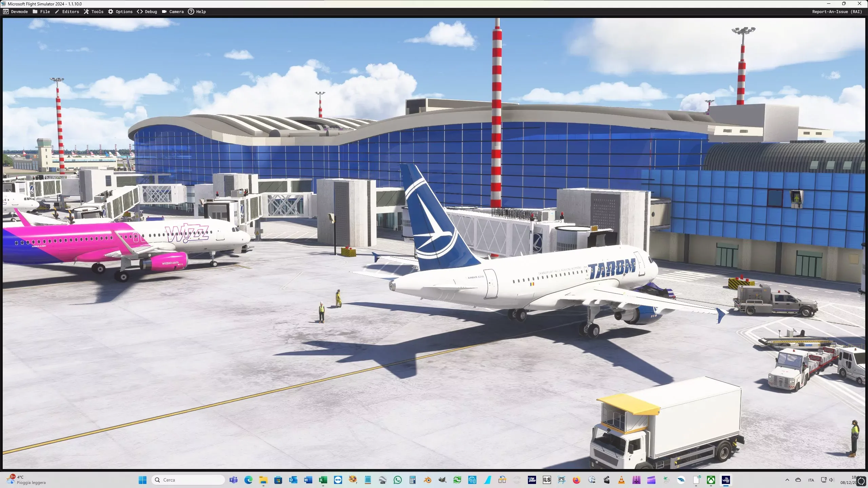Show hidden system tray icons
Screen dimensions: 868x488
pos(787,480)
